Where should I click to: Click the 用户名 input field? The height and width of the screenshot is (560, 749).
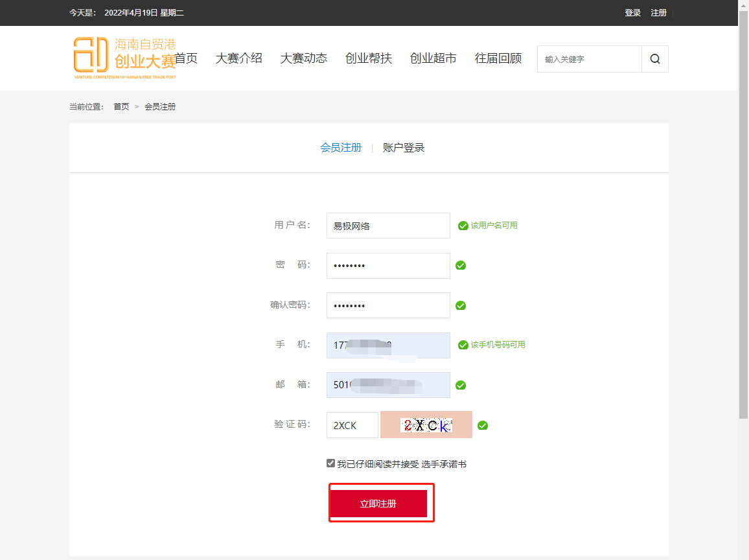pos(387,226)
